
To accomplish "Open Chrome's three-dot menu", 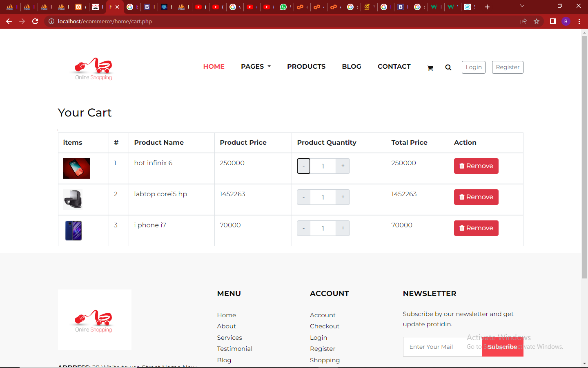I will pos(579,21).
